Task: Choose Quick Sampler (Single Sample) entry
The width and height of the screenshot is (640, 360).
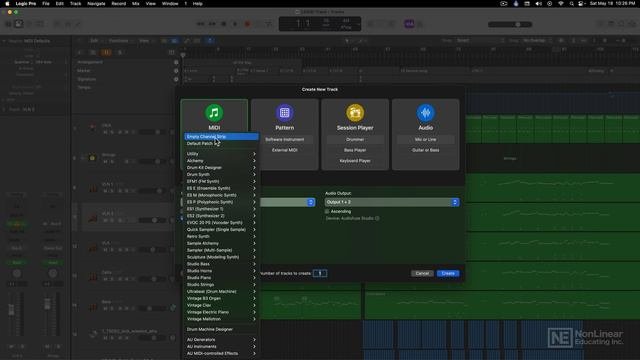Action: tap(221, 229)
